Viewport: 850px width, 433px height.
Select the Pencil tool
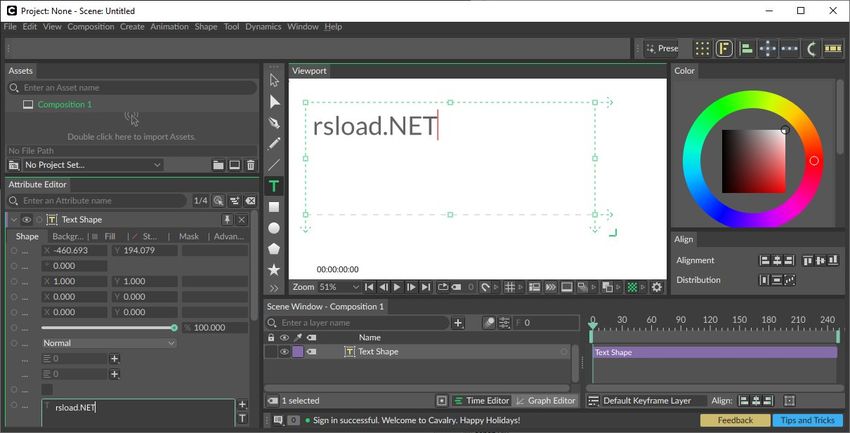point(274,144)
